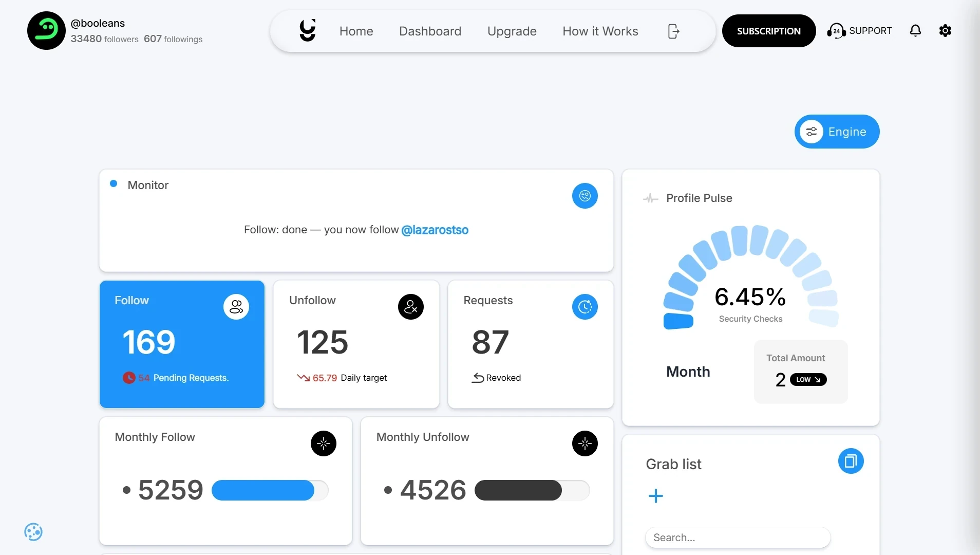
Task: Open the Upgrade menu item
Action: tap(512, 31)
